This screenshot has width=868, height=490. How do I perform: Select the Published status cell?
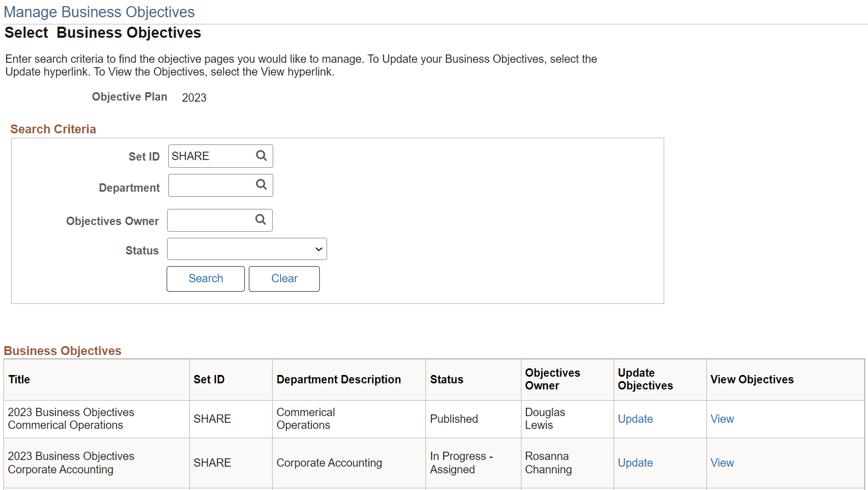tap(454, 419)
